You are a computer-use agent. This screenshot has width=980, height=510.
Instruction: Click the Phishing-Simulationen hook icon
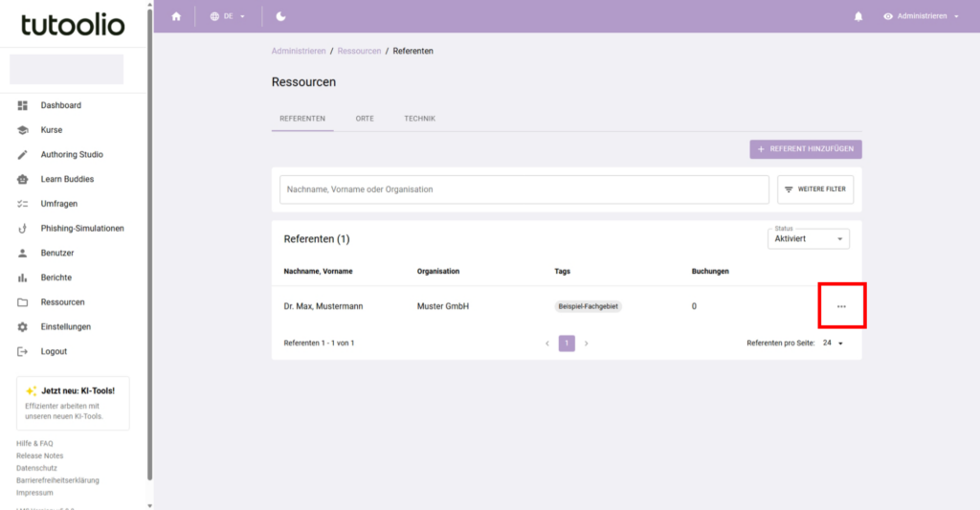coord(23,228)
